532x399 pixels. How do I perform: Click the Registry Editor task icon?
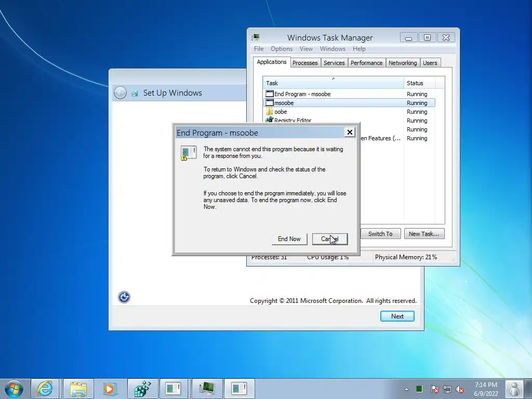pyautogui.click(x=270, y=119)
